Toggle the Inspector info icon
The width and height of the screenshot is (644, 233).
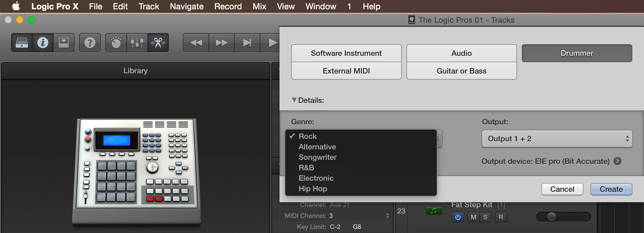(43, 43)
